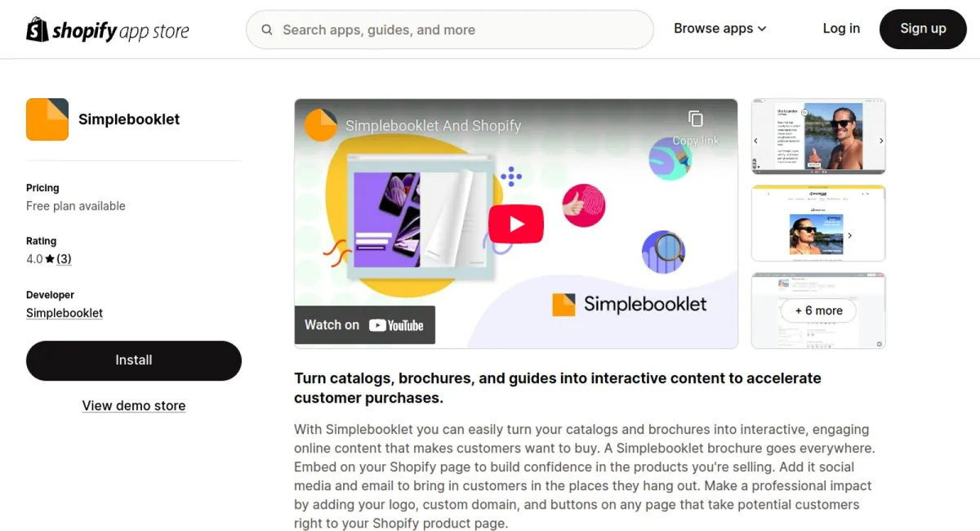This screenshot has width=980, height=531.
Task: Open the View demo store link
Action: 134,406
